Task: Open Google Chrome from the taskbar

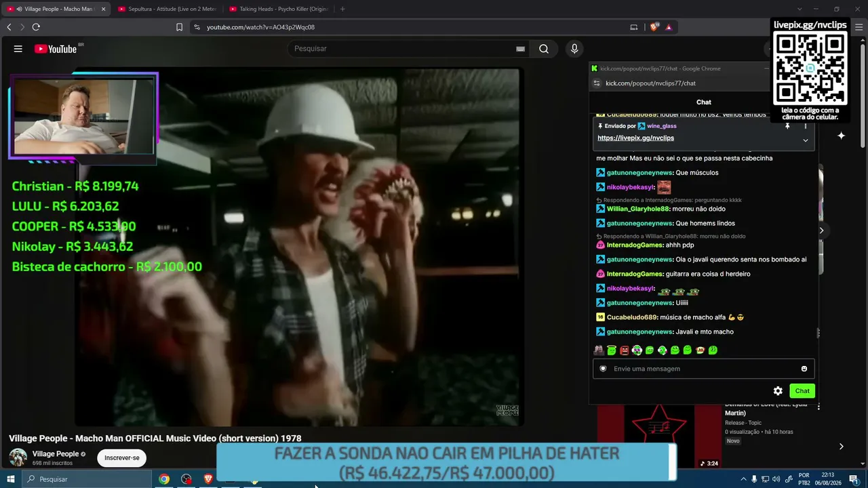Action: (x=164, y=479)
